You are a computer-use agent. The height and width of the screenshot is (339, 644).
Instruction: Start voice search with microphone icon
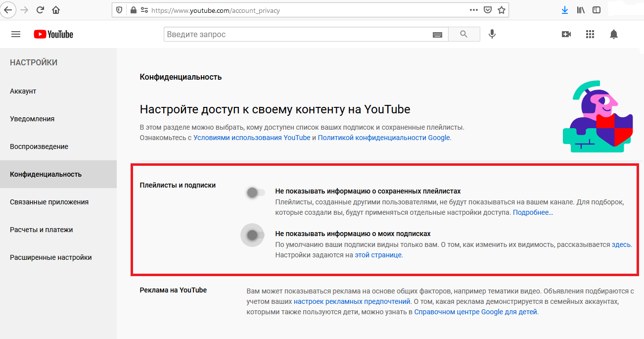(492, 34)
